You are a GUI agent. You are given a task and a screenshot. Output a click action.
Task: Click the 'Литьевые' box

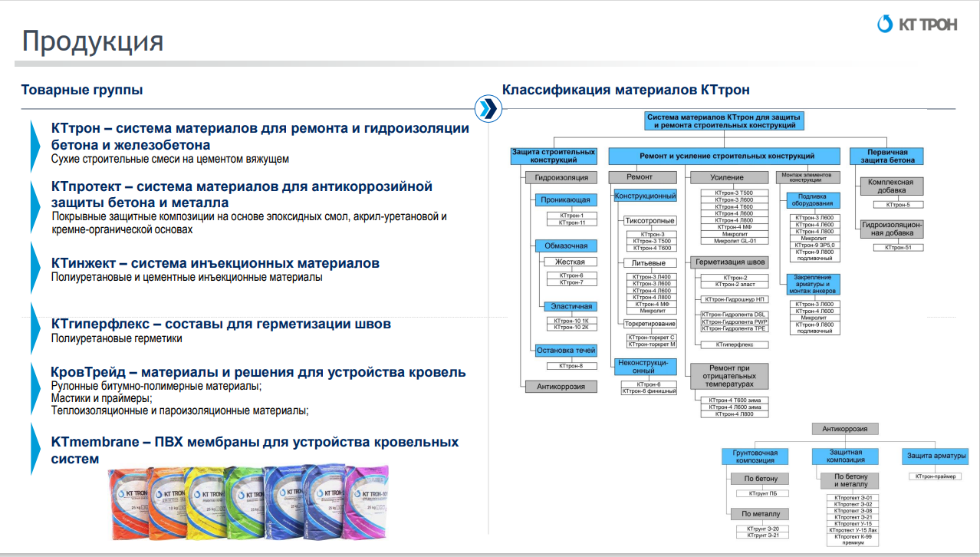[x=649, y=263]
